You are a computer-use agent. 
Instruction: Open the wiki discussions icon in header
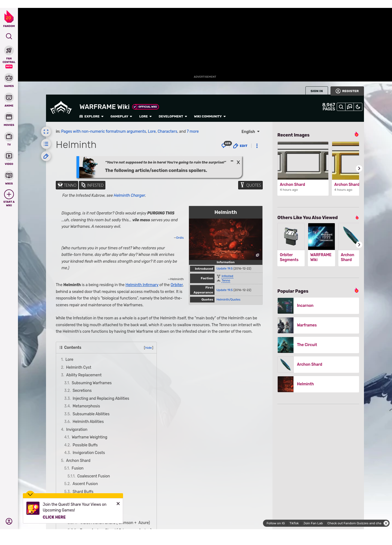tap(350, 107)
